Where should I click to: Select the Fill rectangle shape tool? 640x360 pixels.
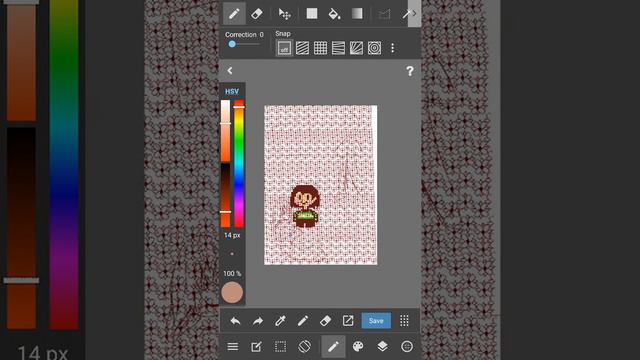point(312,13)
